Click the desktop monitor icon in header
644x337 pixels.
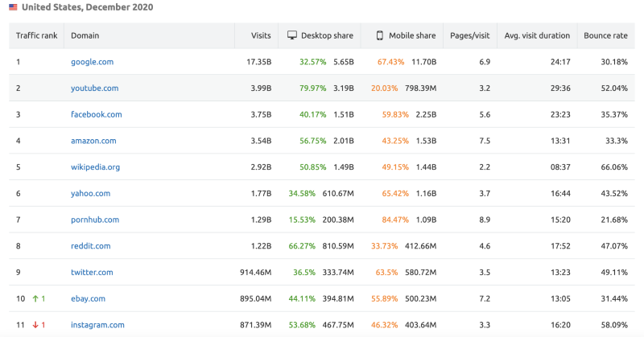click(x=292, y=35)
